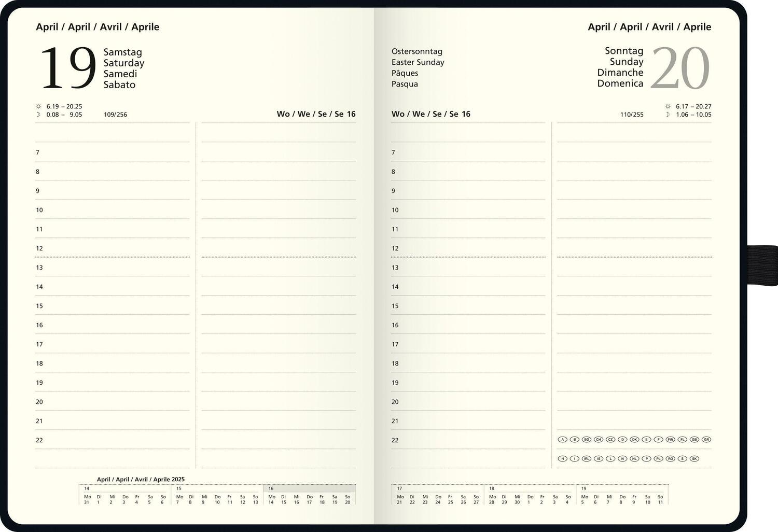The image size is (778, 532).
Task: Click the moon icon on the Sunday page
Action: click(x=668, y=115)
